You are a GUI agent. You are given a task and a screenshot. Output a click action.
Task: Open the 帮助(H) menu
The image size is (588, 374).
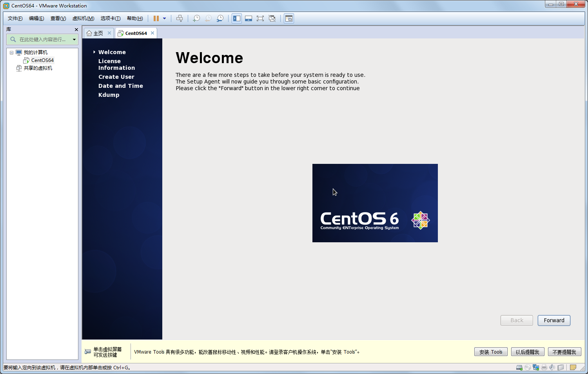[x=135, y=18]
